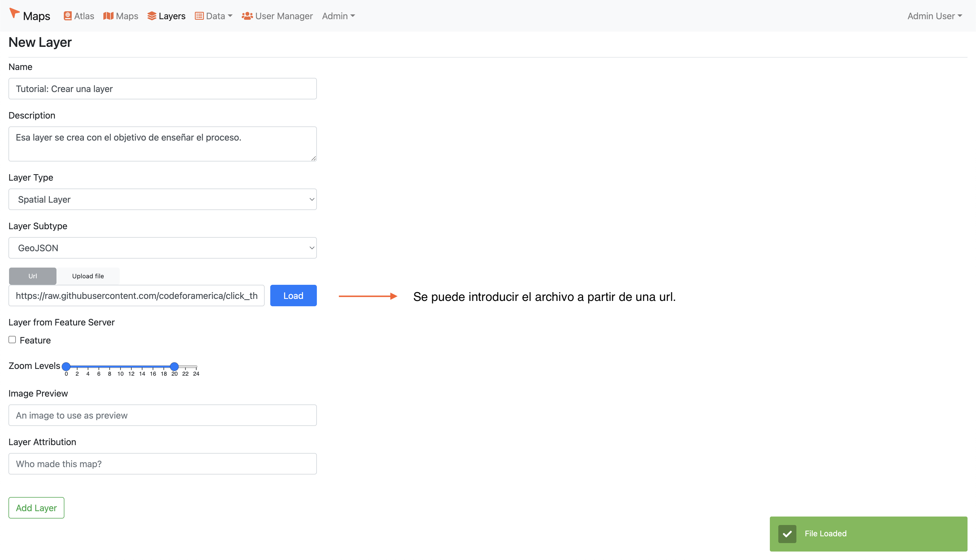Screen dimensions: 976x560
Task: Click the Maps brand logo arrow icon
Action: point(14,14)
